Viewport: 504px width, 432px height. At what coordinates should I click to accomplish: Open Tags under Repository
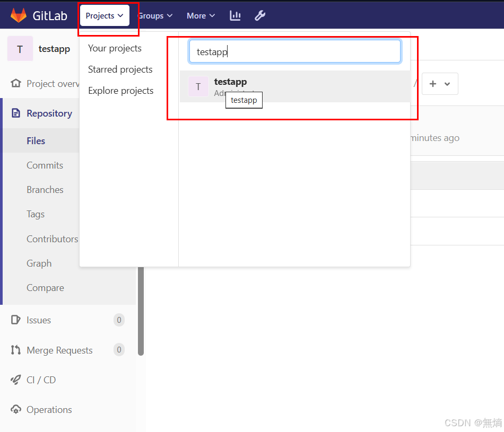point(36,214)
